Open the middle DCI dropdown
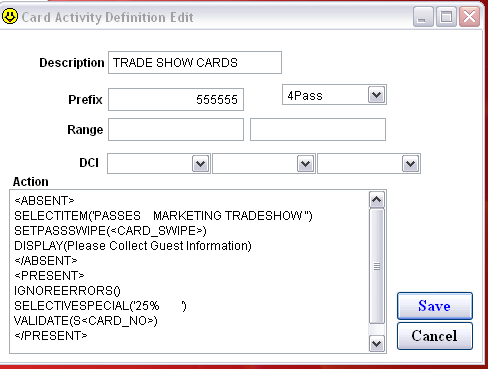This screenshot has height=369, width=488. point(305,164)
